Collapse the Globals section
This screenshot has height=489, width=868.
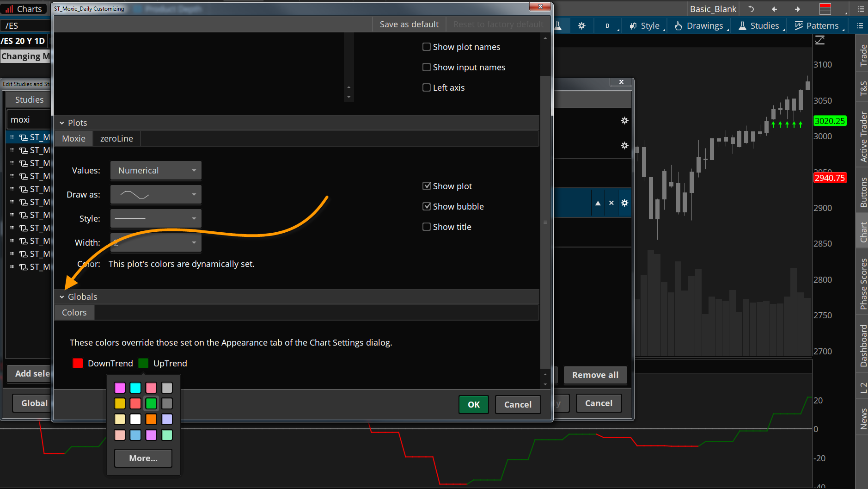coord(61,297)
